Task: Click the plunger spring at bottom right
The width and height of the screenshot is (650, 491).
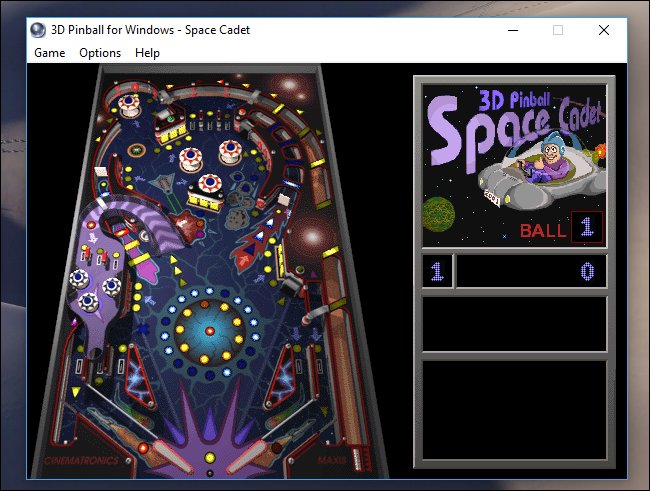Action: pyautogui.click(x=357, y=459)
